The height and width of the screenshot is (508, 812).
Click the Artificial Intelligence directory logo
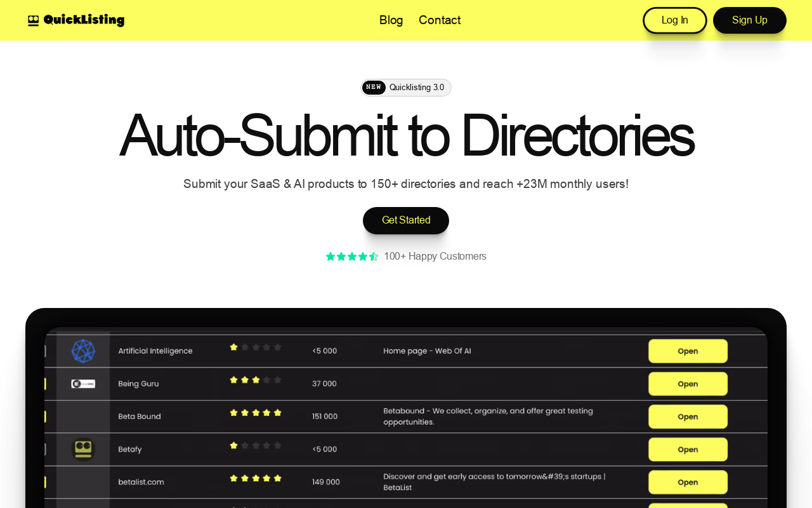coord(83,351)
